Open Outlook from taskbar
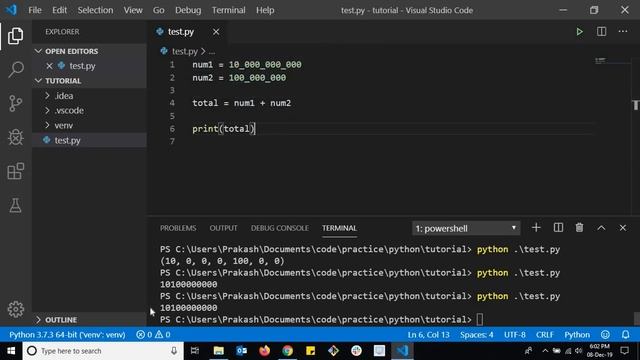 [241, 351]
